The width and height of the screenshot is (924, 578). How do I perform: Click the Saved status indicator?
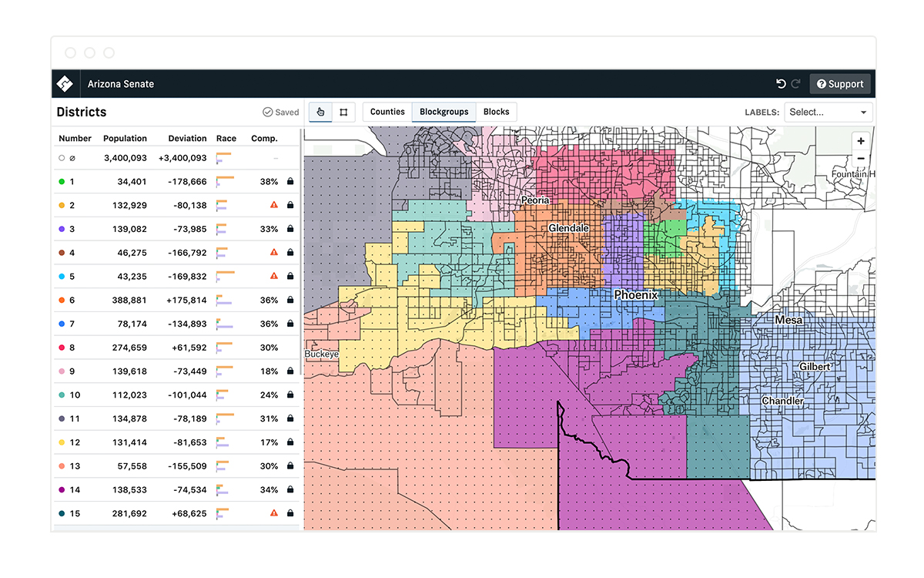tap(280, 112)
